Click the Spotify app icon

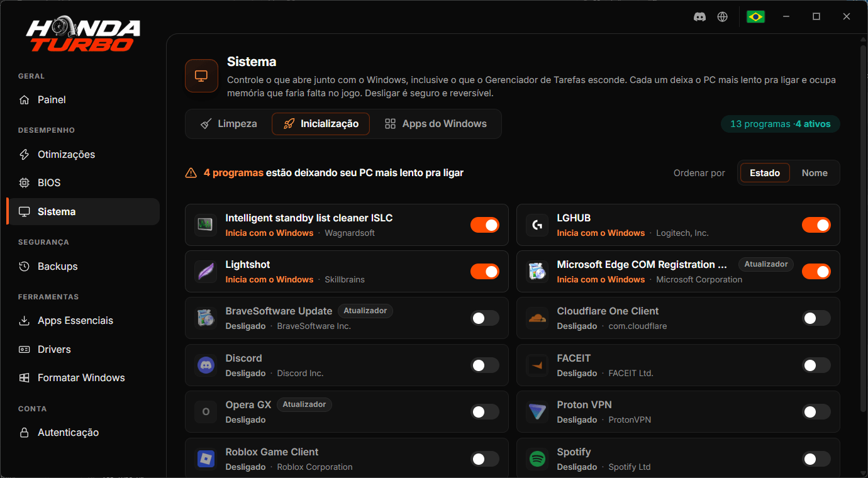pos(537,459)
